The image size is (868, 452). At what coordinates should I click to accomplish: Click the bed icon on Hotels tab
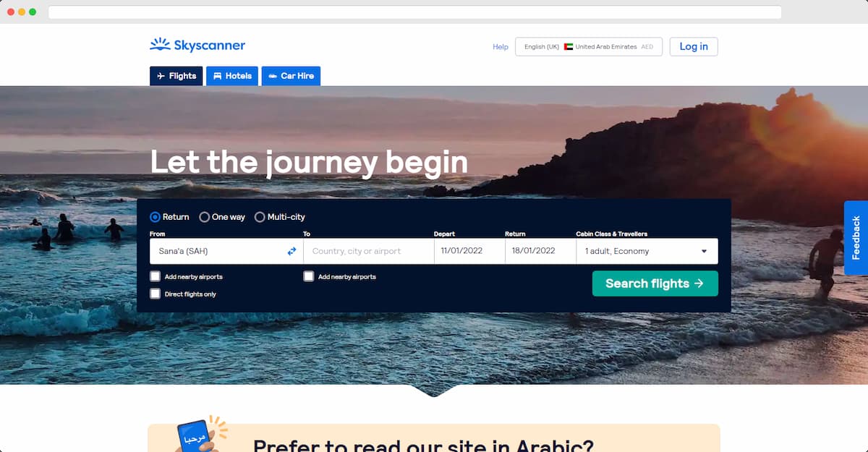[217, 76]
